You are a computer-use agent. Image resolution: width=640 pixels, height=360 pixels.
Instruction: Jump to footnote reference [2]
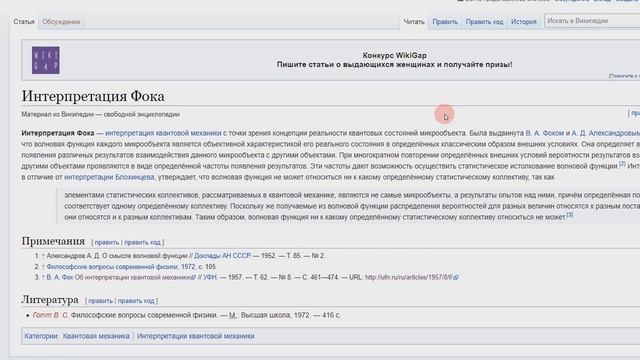click(622, 164)
